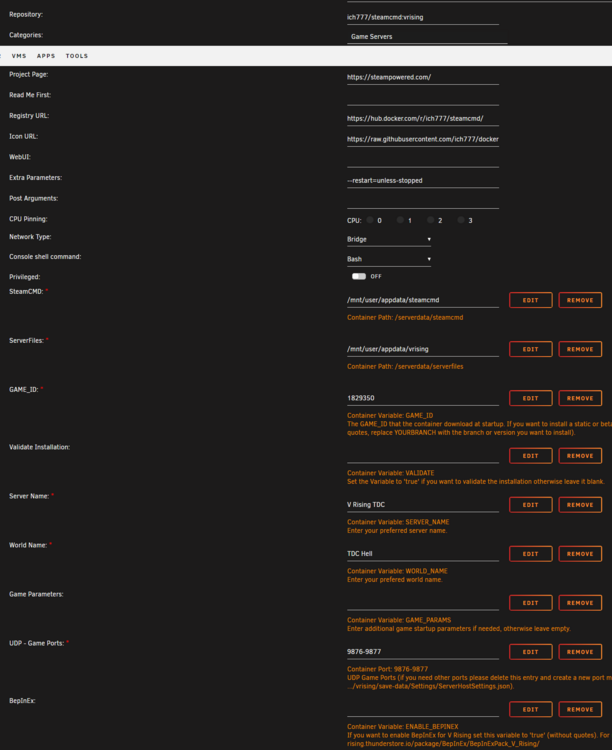
Task: Select the 'Privileged:' label text
Action: (24, 277)
